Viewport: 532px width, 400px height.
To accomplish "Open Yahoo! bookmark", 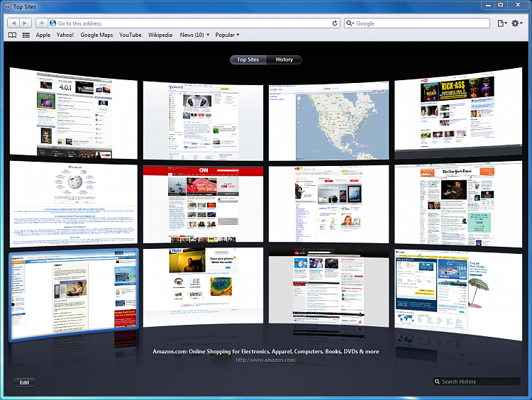I will pyautogui.click(x=65, y=35).
